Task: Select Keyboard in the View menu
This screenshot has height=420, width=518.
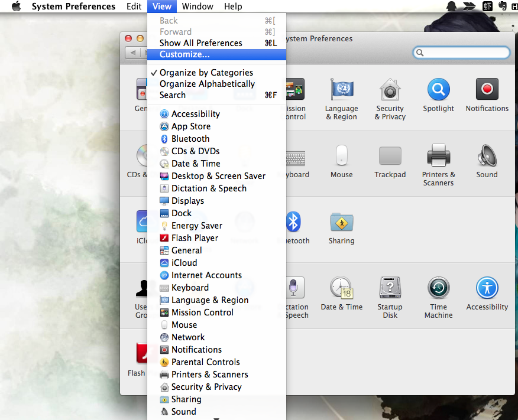Action: pos(216,288)
